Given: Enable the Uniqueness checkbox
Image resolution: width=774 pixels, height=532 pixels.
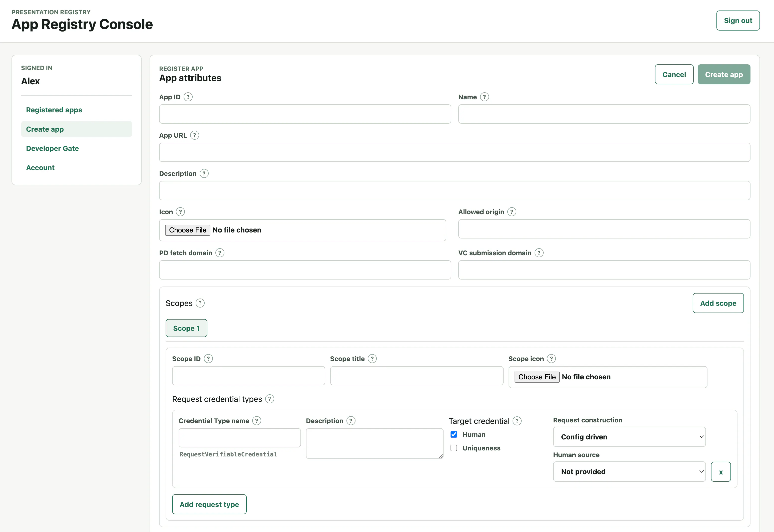Looking at the screenshot, I should (454, 448).
